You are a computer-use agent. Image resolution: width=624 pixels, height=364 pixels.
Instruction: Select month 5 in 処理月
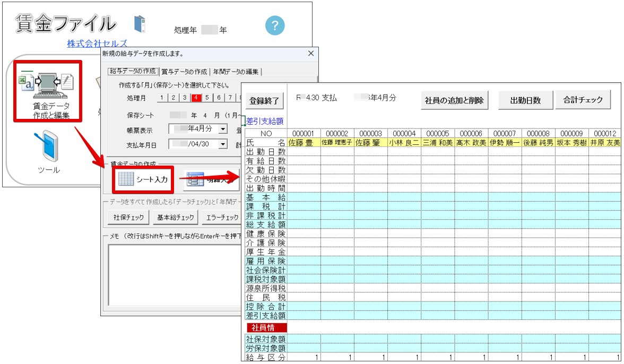pos(207,98)
